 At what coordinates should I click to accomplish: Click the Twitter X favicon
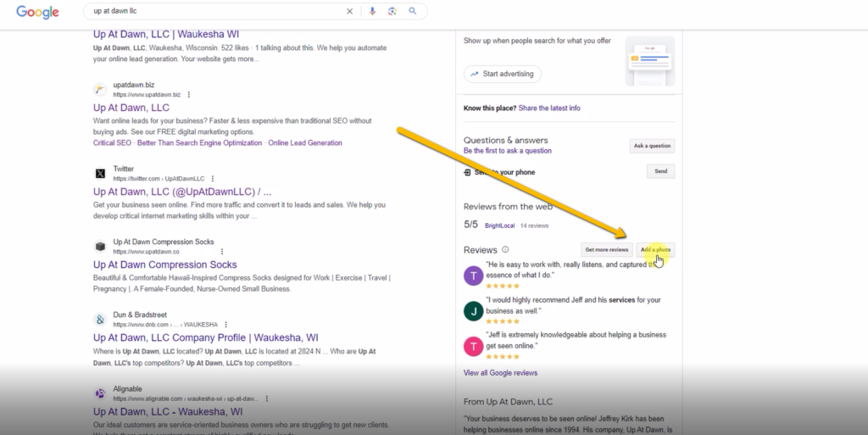click(x=100, y=173)
